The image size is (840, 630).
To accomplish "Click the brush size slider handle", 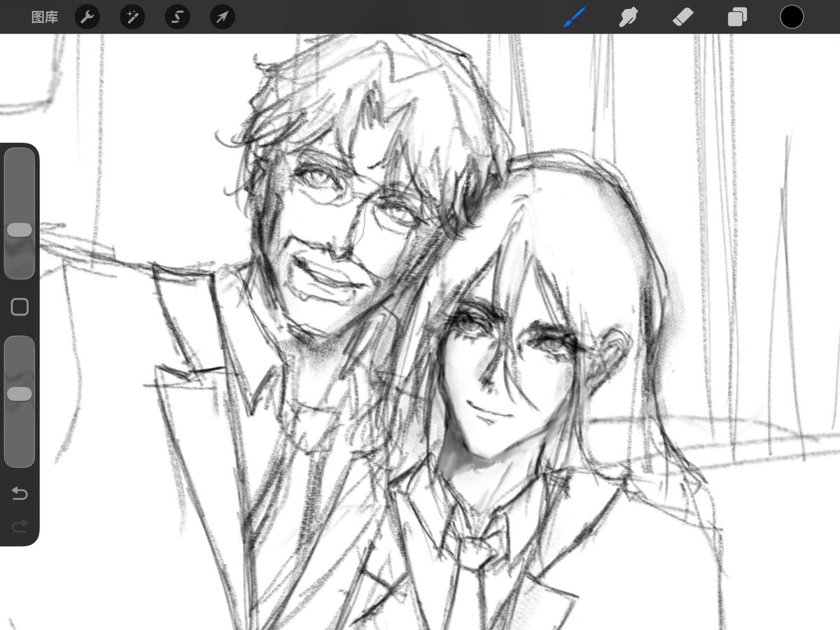I will coord(20,230).
